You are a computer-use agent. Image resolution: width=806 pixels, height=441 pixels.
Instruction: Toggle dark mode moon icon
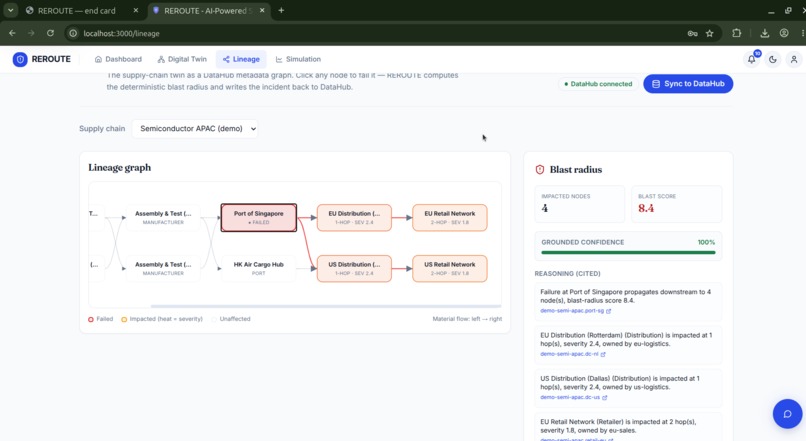pos(773,60)
